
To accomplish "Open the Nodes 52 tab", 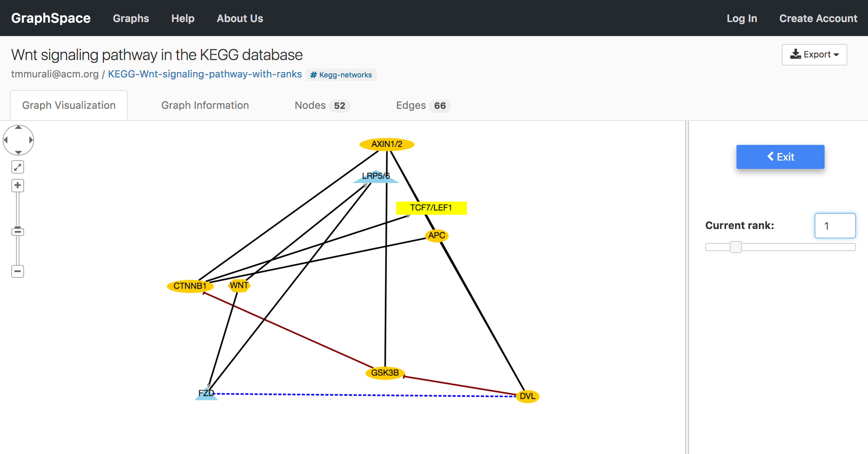I will 322,105.
